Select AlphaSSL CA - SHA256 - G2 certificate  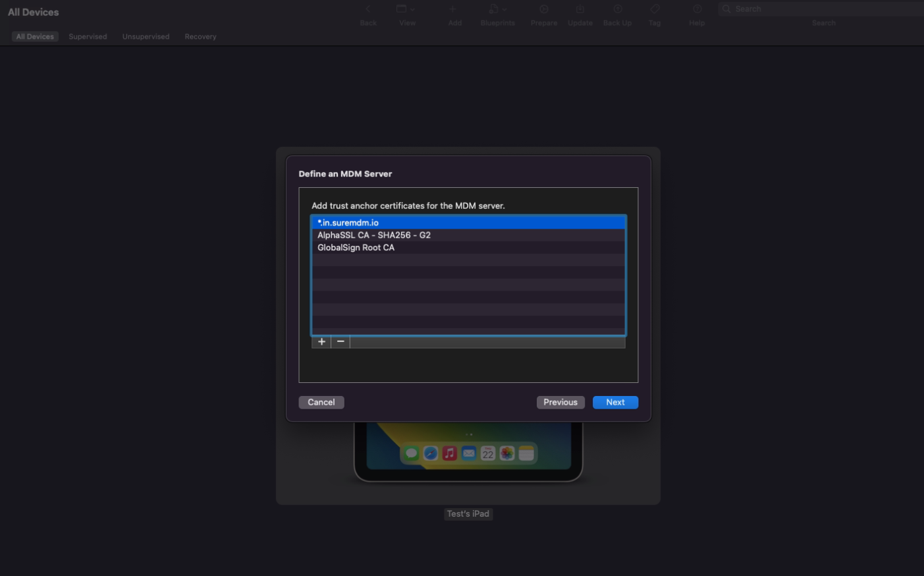(x=468, y=235)
